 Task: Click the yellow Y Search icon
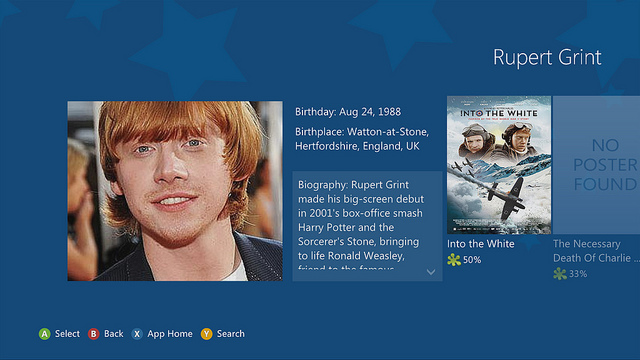click(x=207, y=334)
